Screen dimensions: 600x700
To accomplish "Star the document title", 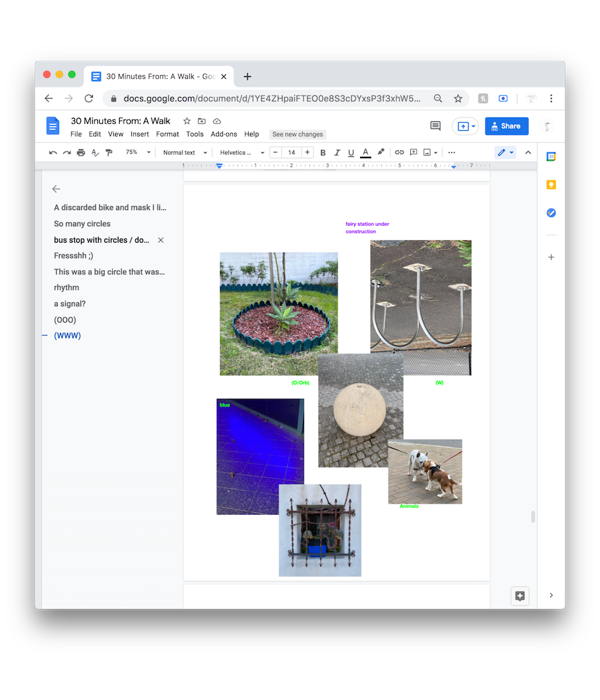I will click(187, 121).
